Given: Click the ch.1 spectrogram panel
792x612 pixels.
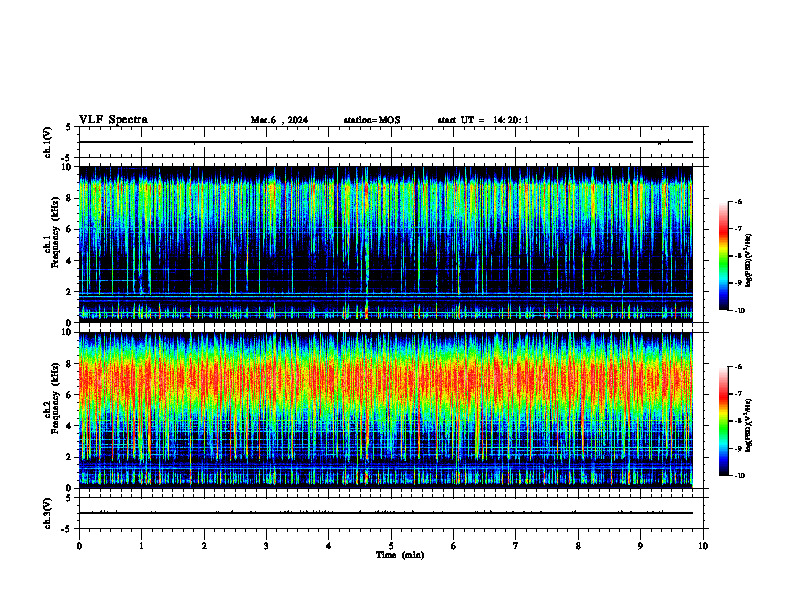Looking at the screenshot, I should tap(385, 244).
